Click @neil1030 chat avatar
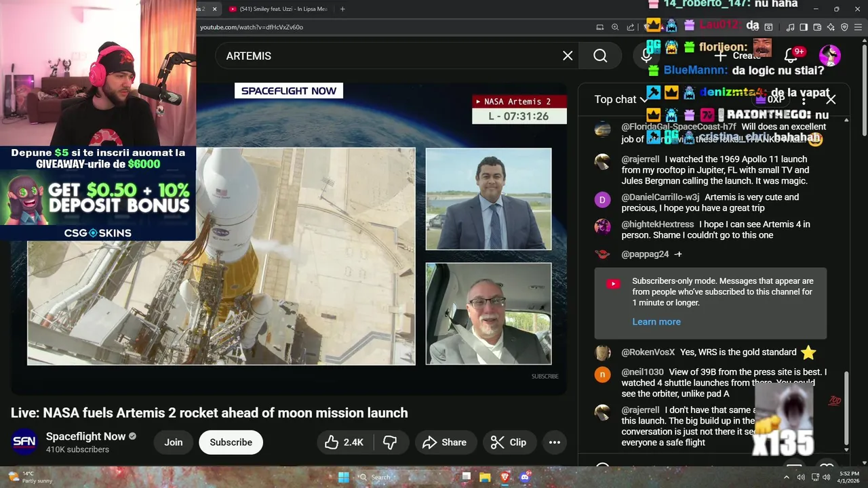 coord(602,374)
